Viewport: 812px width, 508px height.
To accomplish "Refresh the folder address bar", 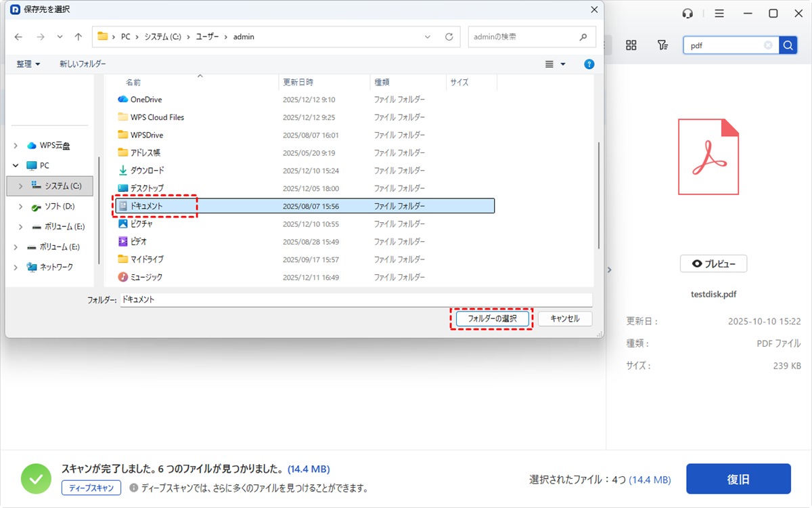I will point(449,37).
